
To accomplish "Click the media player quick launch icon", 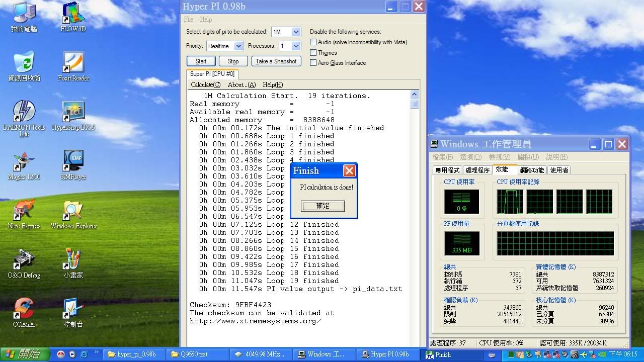I will (x=72, y=354).
